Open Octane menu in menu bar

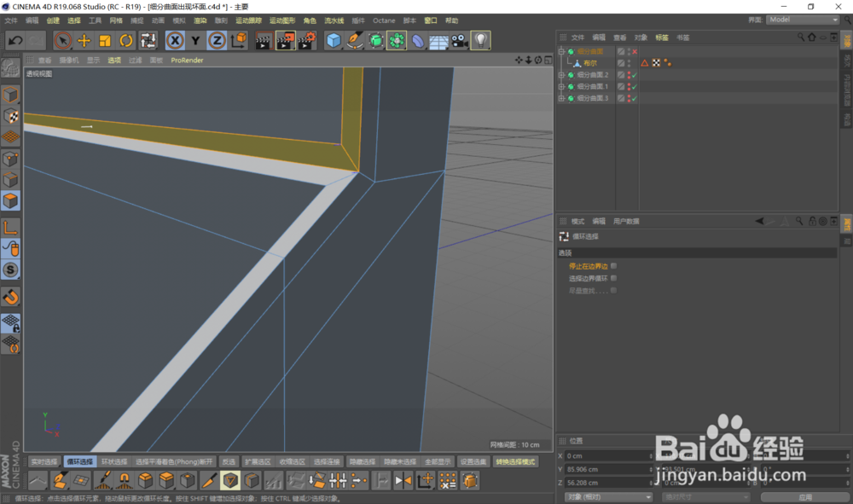[x=384, y=20]
